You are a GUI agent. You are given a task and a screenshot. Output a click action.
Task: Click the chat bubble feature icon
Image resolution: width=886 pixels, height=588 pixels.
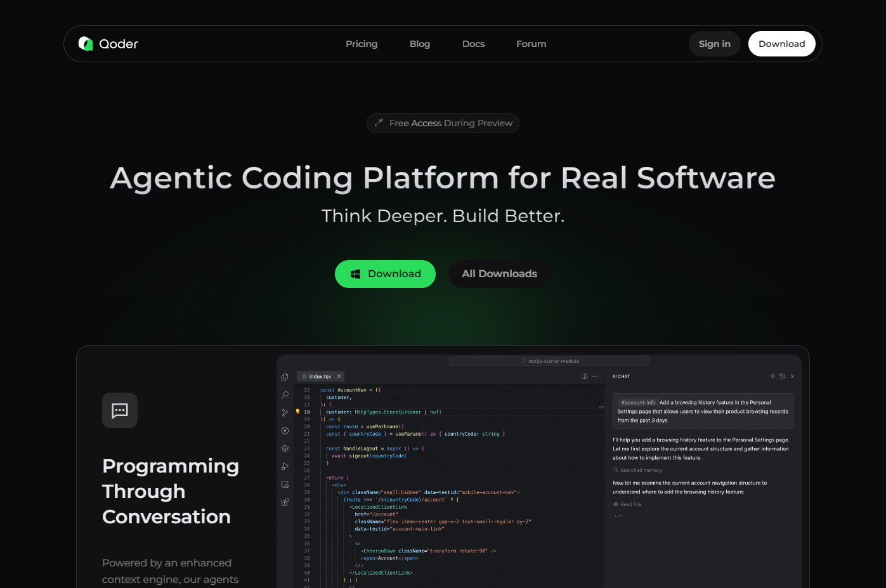120,410
